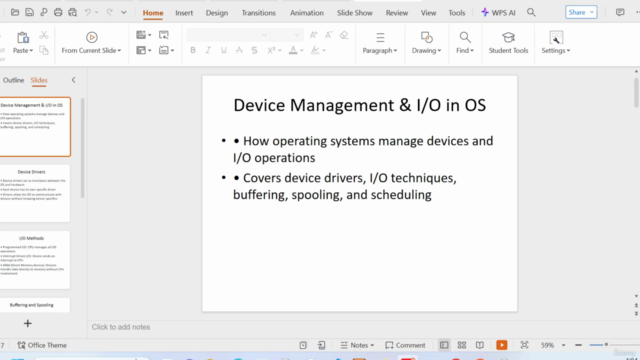Open the Review ribbon tab
The height and width of the screenshot is (360, 640).
(x=397, y=13)
